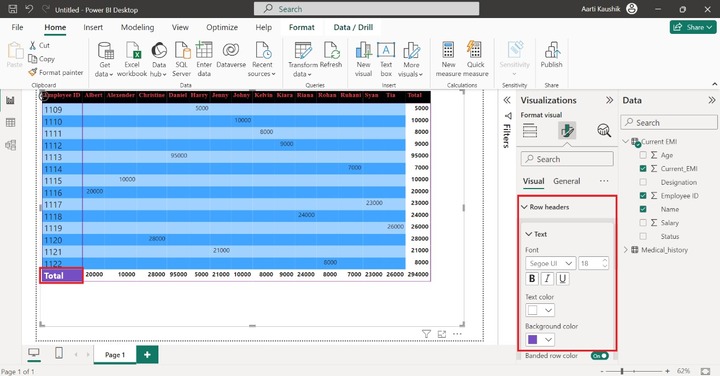This screenshot has height=376, width=720.
Task: Publish the report
Action: click(551, 55)
